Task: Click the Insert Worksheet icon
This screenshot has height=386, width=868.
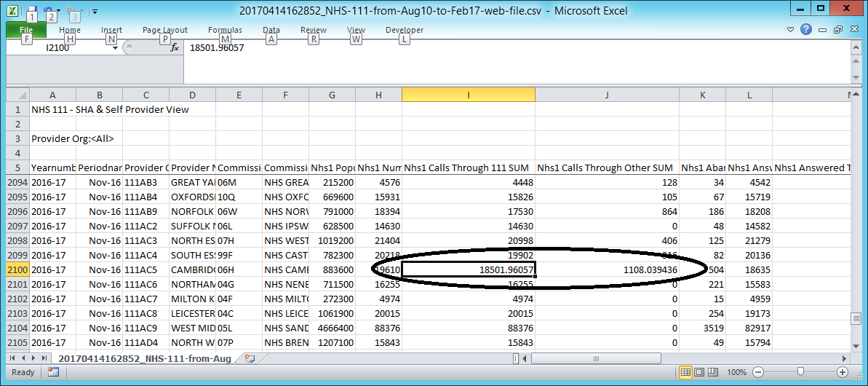Action: tap(249, 358)
